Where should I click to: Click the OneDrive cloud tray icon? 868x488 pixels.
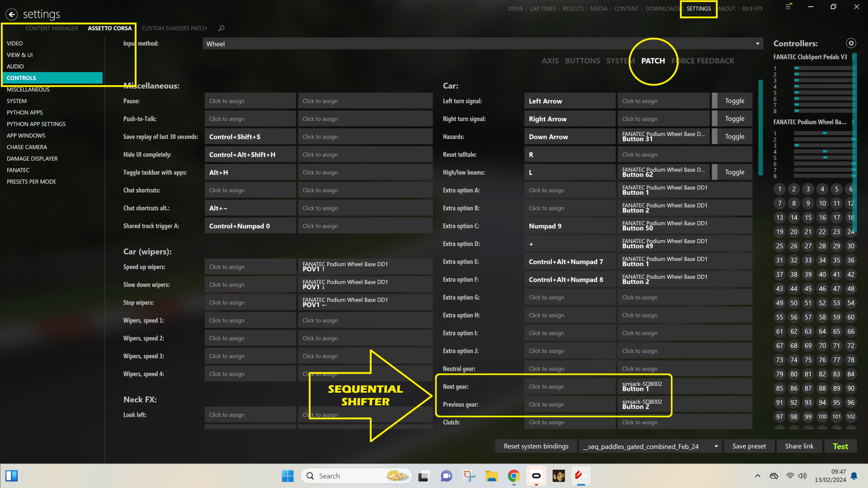coord(774,476)
